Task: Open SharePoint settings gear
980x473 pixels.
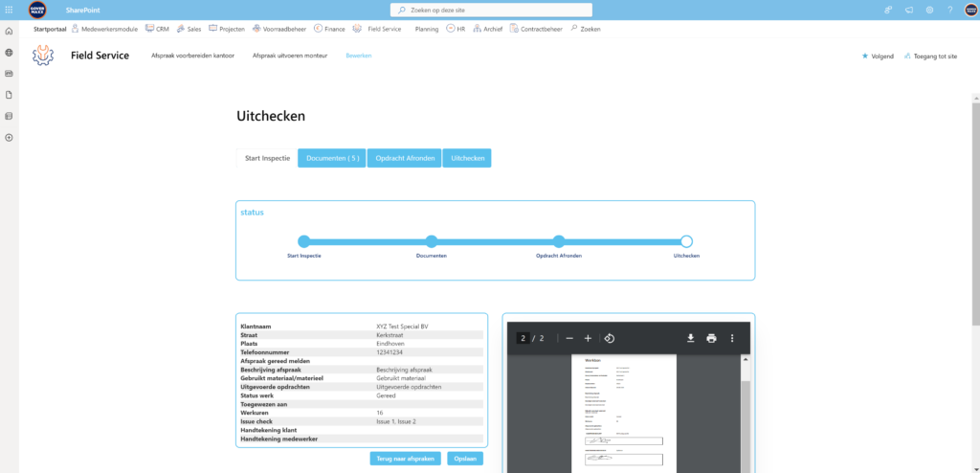Action: (x=929, y=10)
